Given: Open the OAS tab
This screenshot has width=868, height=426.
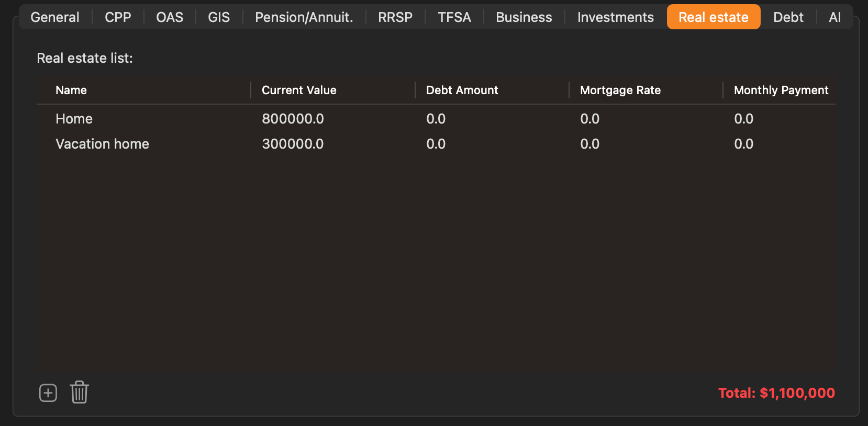Looking at the screenshot, I should [x=170, y=17].
